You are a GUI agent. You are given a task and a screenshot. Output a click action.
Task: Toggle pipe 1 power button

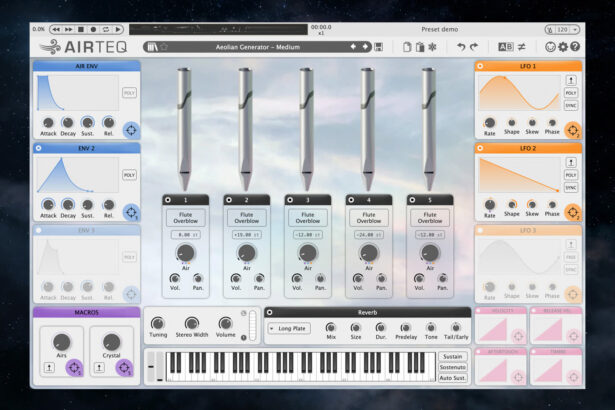168,200
